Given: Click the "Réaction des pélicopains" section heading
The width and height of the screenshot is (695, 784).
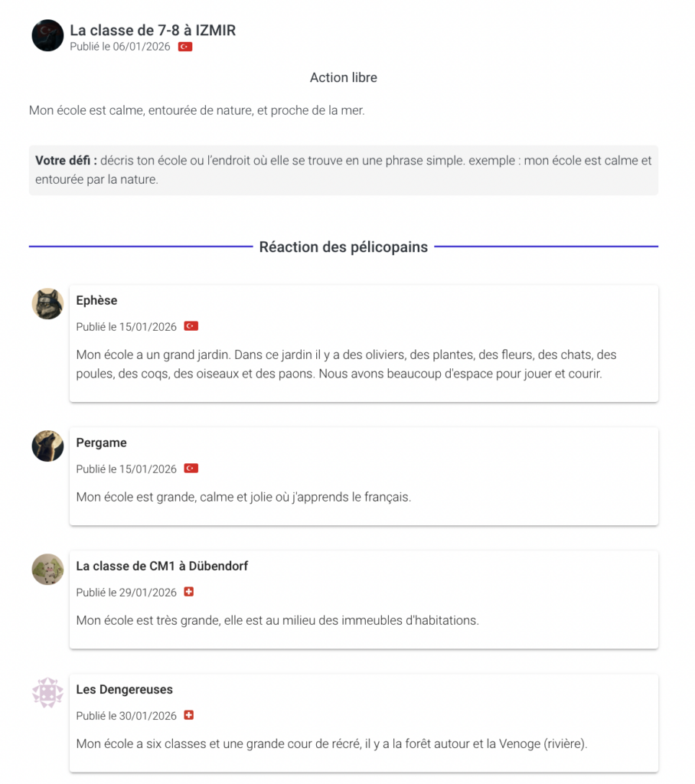Looking at the screenshot, I should pyautogui.click(x=343, y=247).
